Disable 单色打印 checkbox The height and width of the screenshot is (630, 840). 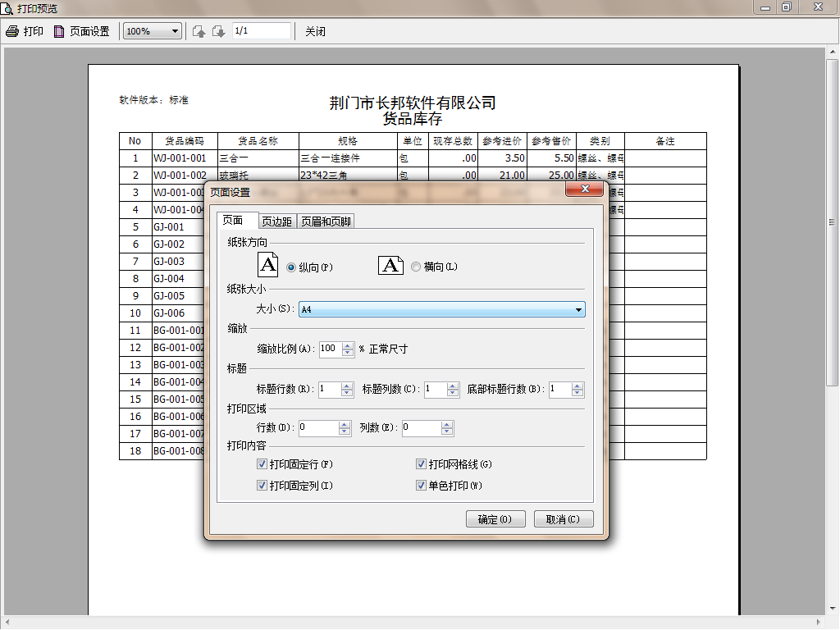(421, 486)
